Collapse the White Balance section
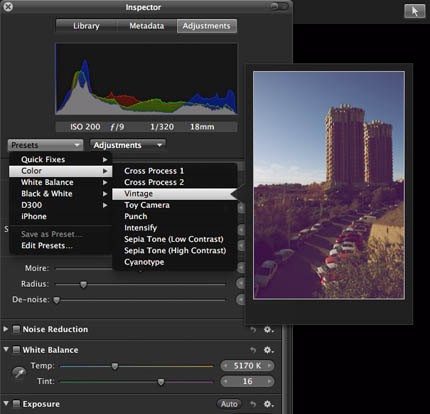This screenshot has height=414, width=430. 6,349
